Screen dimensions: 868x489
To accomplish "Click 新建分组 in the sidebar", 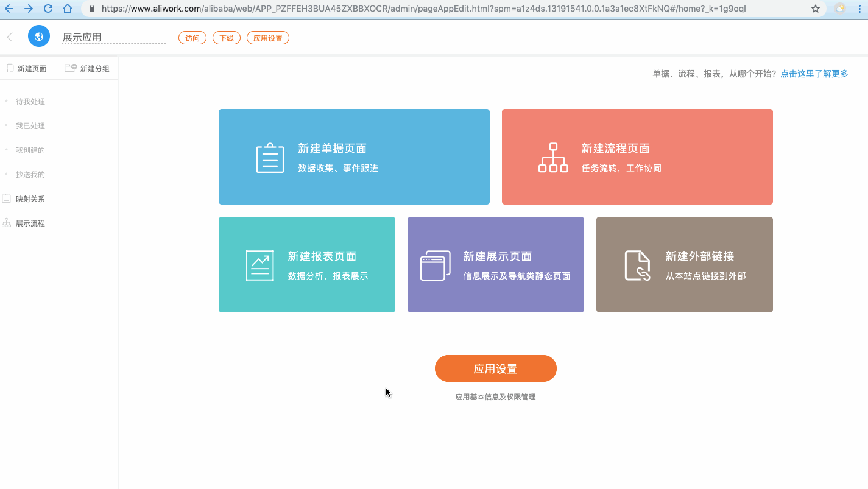I will 95,69.
